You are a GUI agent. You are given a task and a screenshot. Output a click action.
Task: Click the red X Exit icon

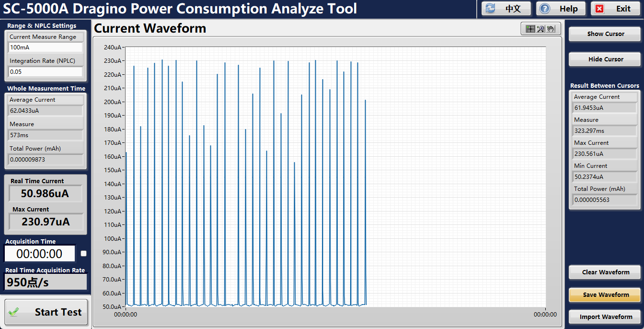point(599,9)
